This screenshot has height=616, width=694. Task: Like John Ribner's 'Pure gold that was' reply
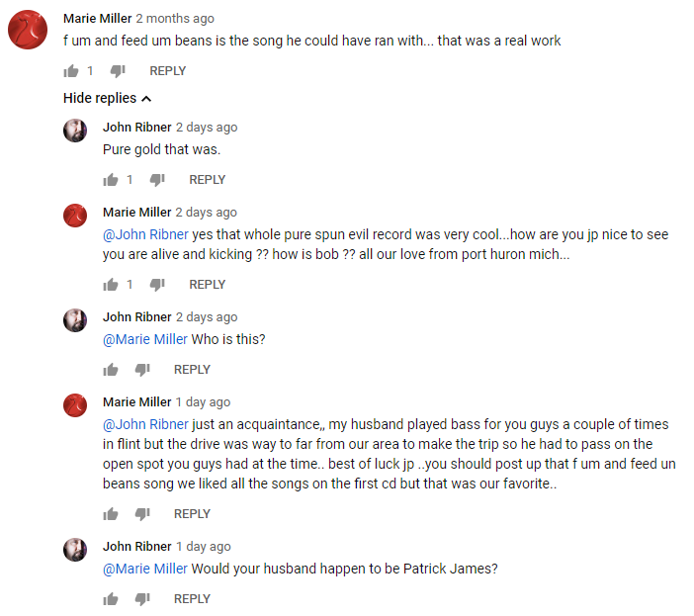(x=111, y=180)
